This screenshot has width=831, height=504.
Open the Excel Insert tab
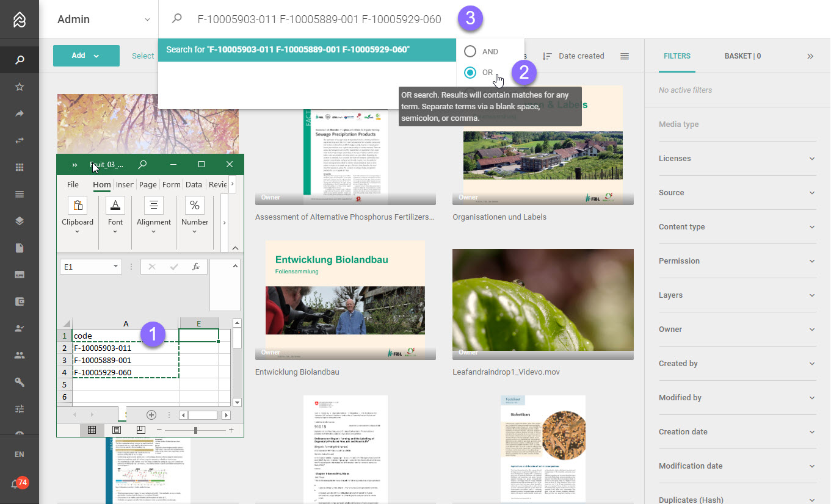pos(125,185)
